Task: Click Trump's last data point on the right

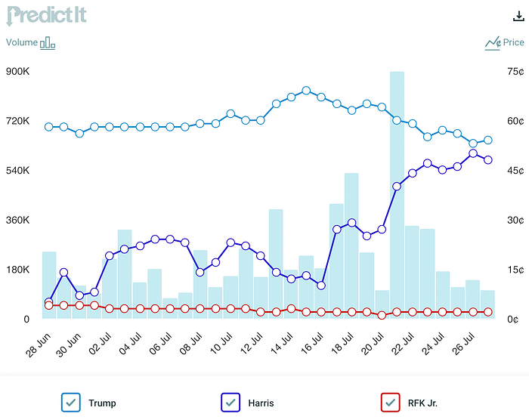Action: [x=488, y=140]
